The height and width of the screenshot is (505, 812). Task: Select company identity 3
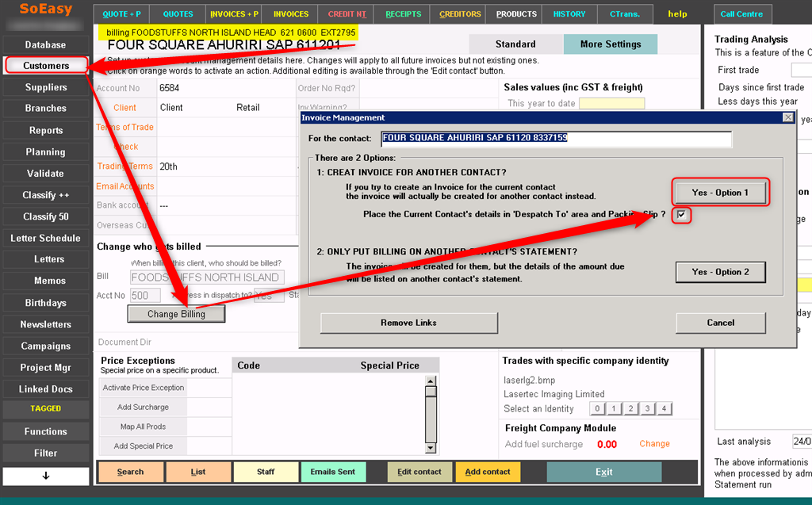(647, 408)
